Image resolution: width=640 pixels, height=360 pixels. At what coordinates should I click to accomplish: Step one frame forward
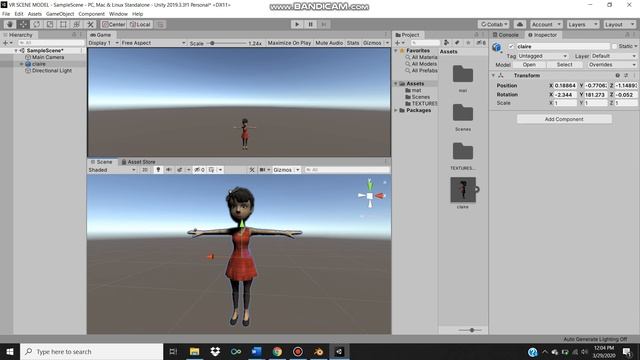click(x=324, y=24)
